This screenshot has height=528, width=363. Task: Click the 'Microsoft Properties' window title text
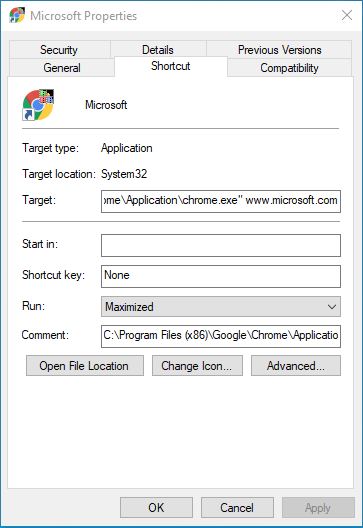84,16
